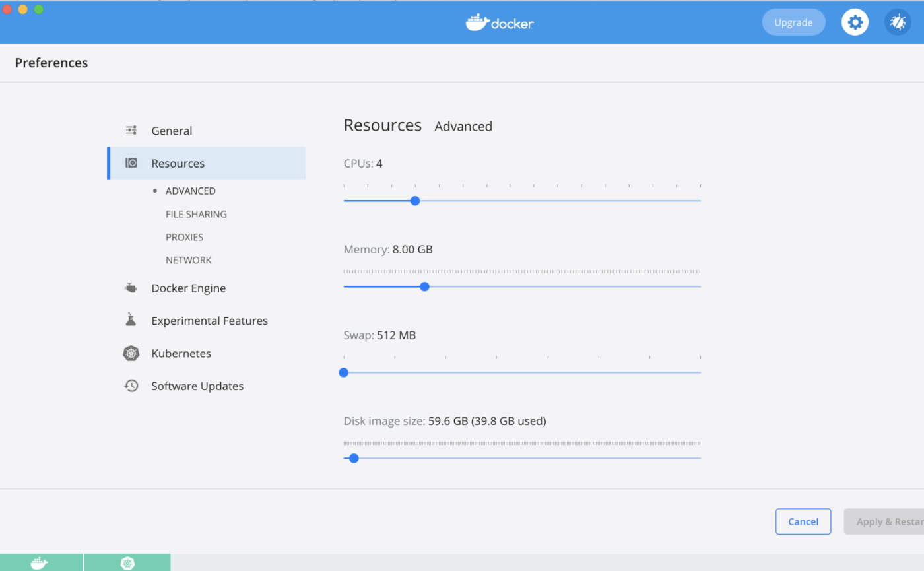
Task: Click the Memory slider handle
Action: (x=424, y=286)
